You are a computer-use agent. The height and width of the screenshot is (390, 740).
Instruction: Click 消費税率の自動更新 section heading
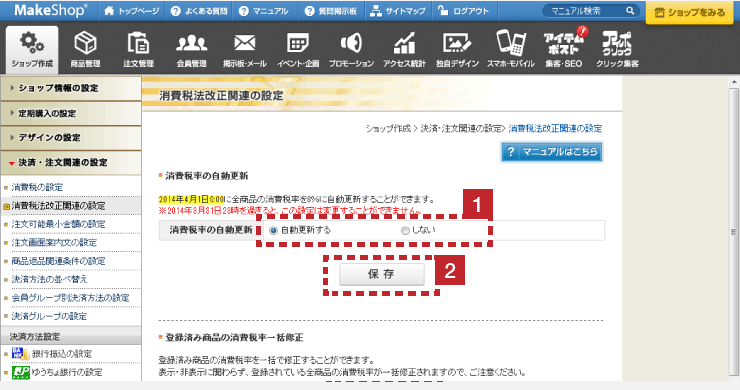pyautogui.click(x=206, y=176)
